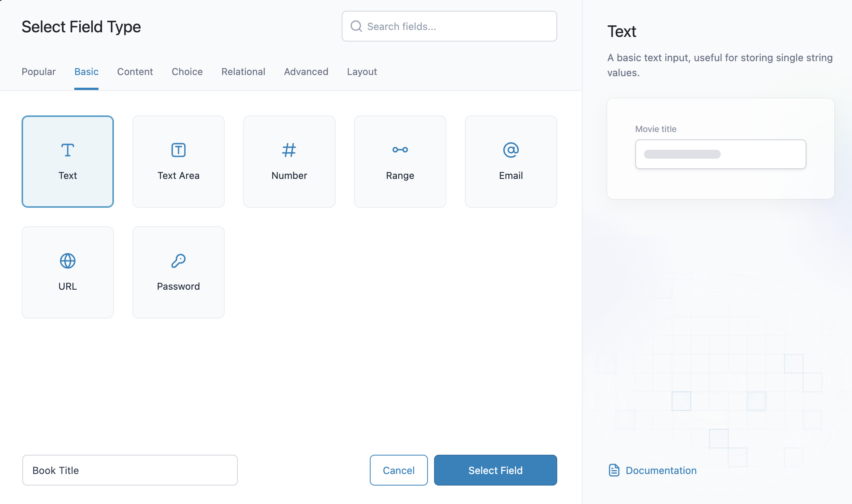The height and width of the screenshot is (504, 852).
Task: Click the search magnifier icon
Action: coord(356,26)
